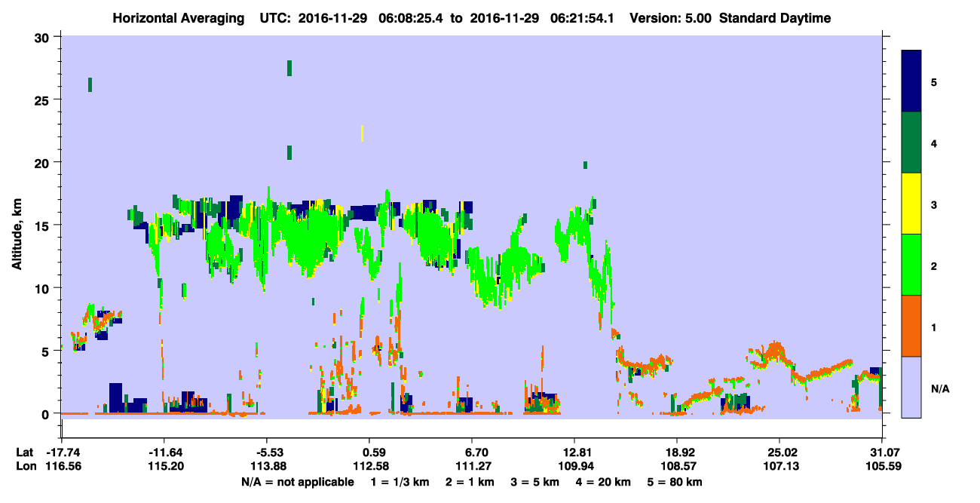Click the dark blue colorbar segment labeled 5
The height and width of the screenshot is (503, 980).
911,81
